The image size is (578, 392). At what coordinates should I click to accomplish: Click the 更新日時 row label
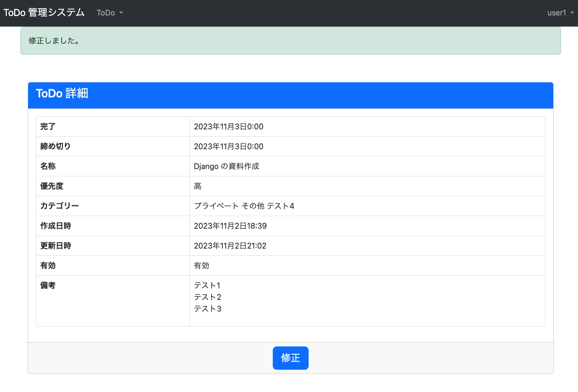tap(56, 246)
